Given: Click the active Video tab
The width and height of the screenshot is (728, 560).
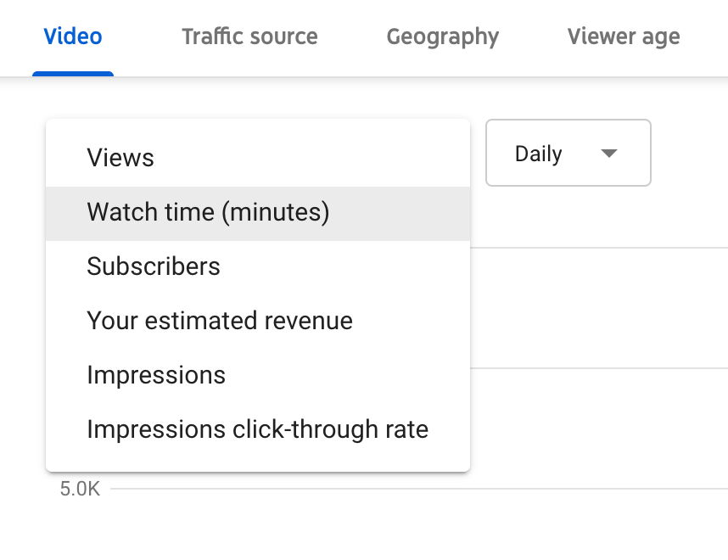Looking at the screenshot, I should tap(73, 36).
